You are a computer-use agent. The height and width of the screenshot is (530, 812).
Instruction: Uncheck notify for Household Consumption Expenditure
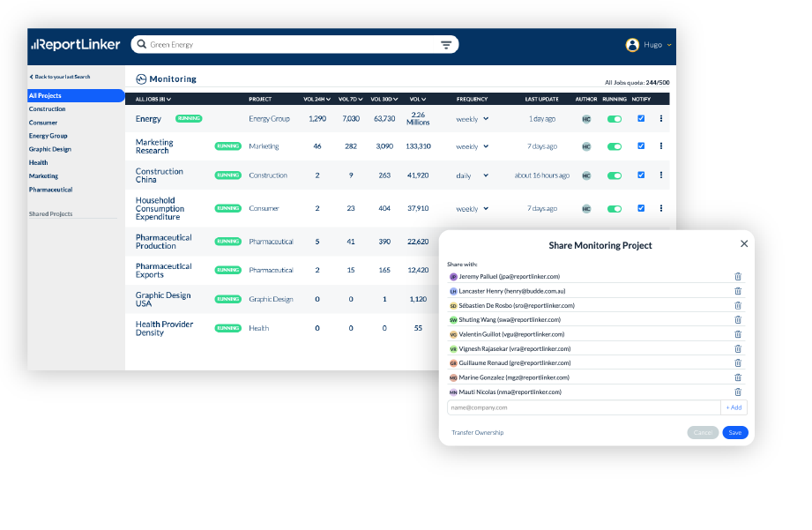coord(641,208)
